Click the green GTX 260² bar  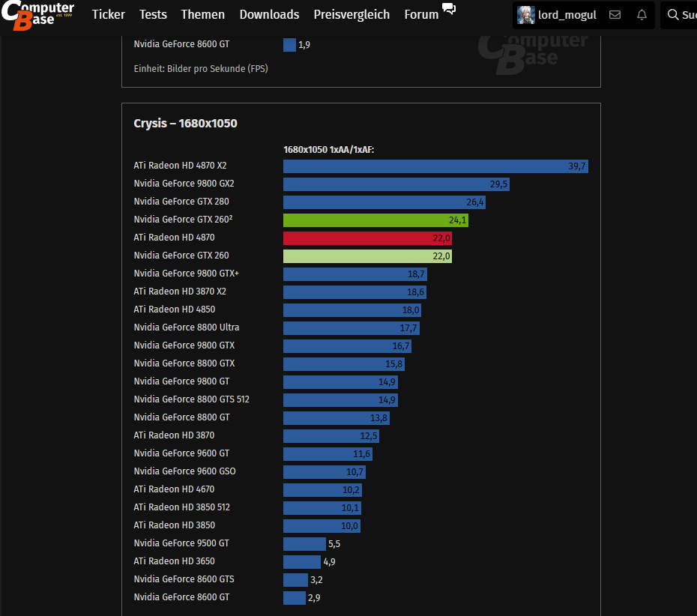click(x=375, y=220)
